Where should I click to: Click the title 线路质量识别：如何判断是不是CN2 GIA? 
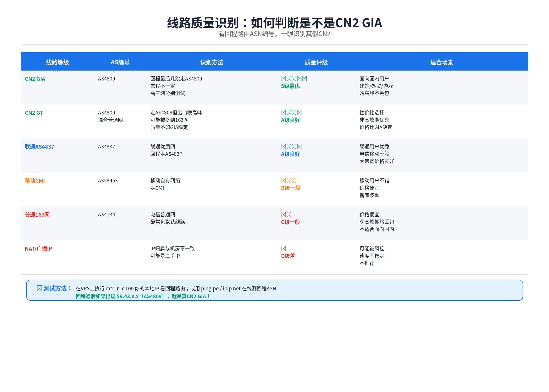click(274, 23)
